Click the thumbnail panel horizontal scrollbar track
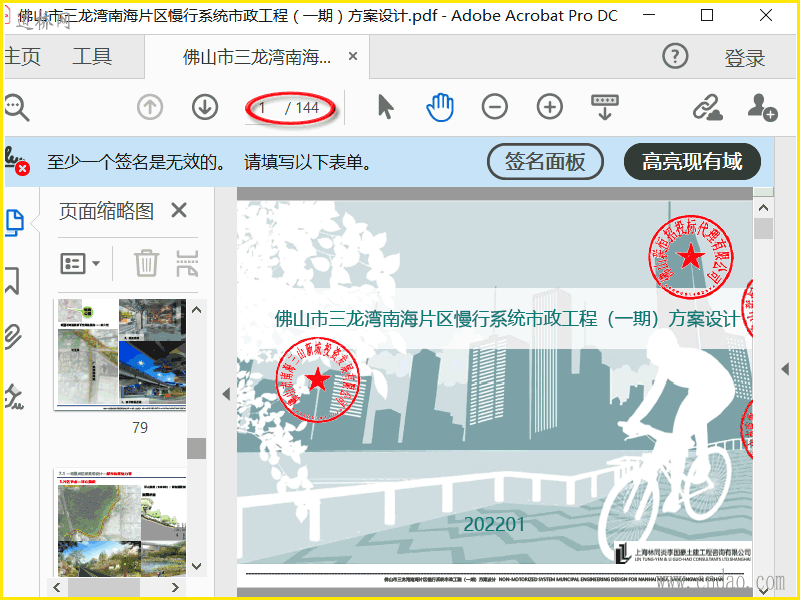The height and width of the screenshot is (600, 800). coord(116,587)
